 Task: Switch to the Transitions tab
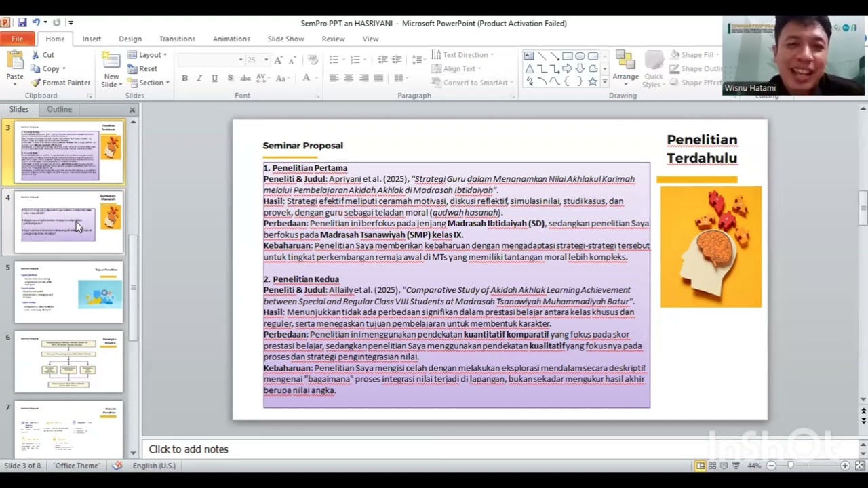pyautogui.click(x=177, y=39)
